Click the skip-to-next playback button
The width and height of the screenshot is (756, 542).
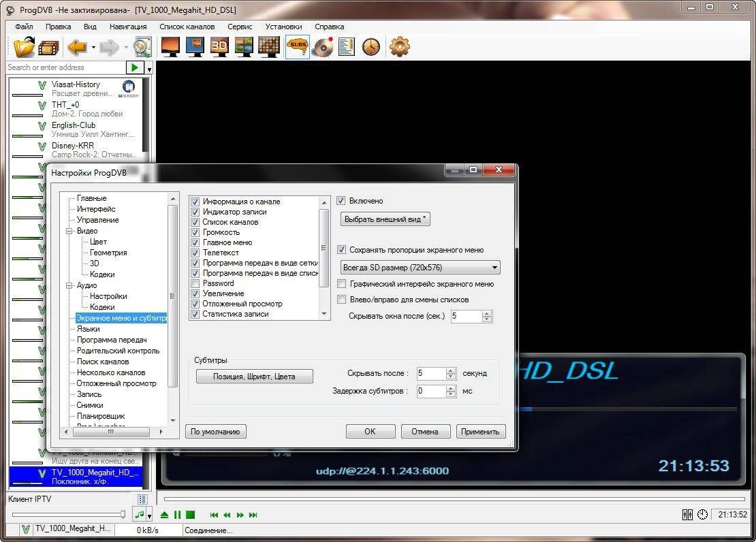(x=253, y=515)
